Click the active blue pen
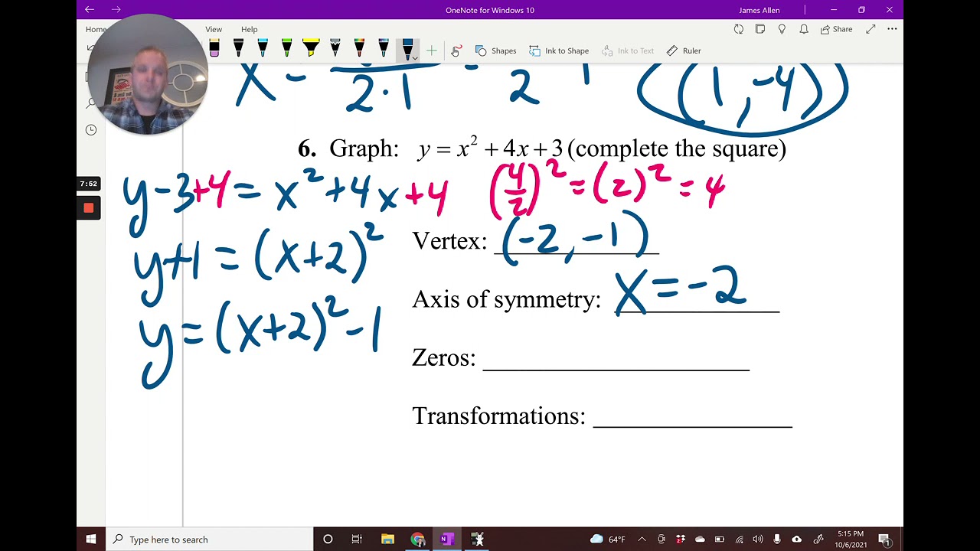 click(x=407, y=49)
